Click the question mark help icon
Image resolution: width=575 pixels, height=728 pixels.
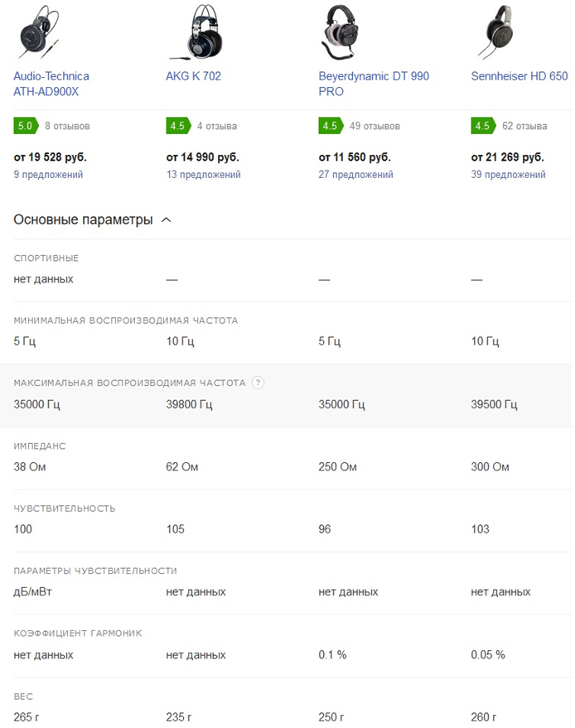259,383
